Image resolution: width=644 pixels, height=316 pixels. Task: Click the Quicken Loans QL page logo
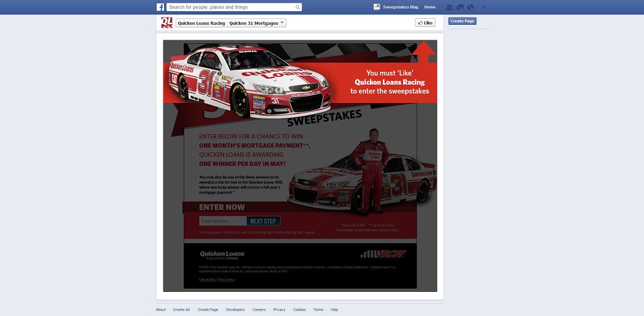[x=167, y=23]
